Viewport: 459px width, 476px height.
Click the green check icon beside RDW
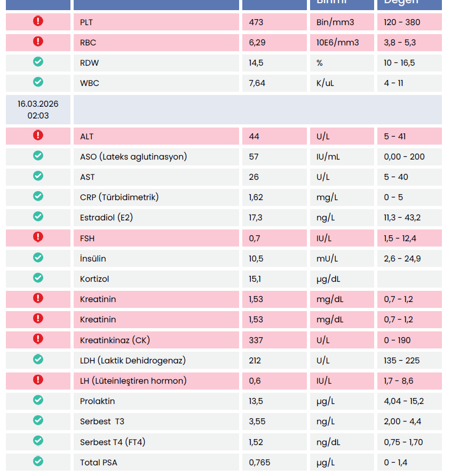point(38,62)
